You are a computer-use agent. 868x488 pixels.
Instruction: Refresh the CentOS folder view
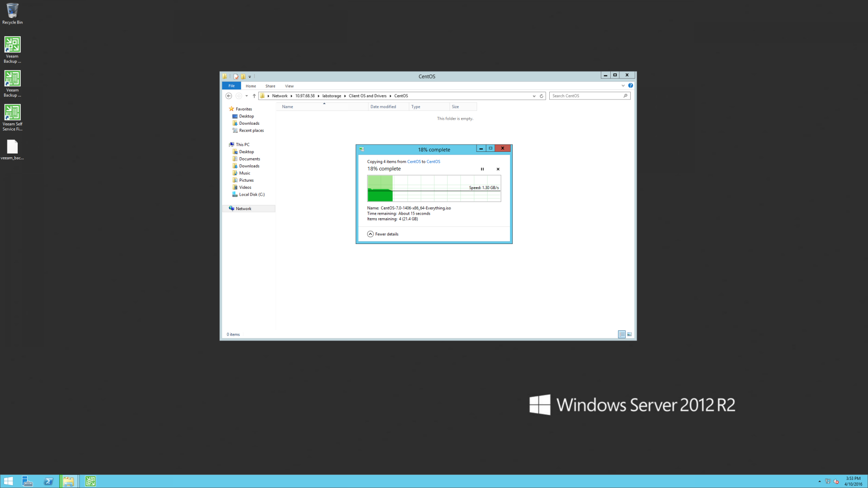point(541,96)
